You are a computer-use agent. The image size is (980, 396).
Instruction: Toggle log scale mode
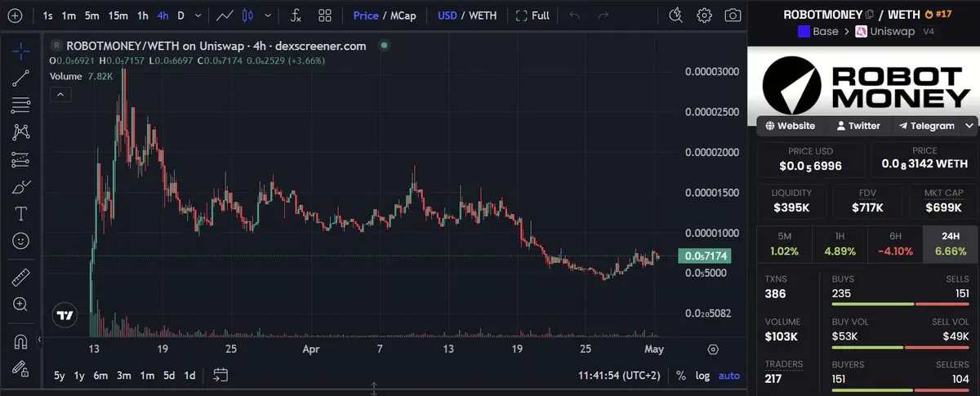point(702,376)
